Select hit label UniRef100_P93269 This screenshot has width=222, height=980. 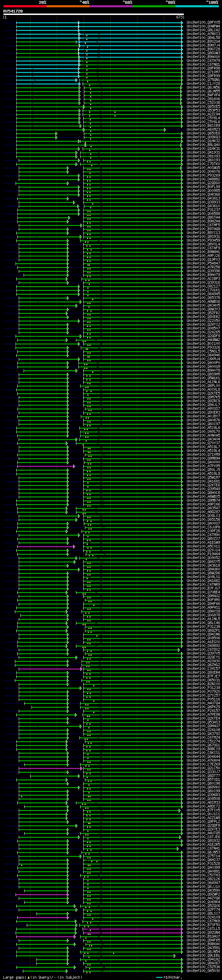tap(203, 175)
